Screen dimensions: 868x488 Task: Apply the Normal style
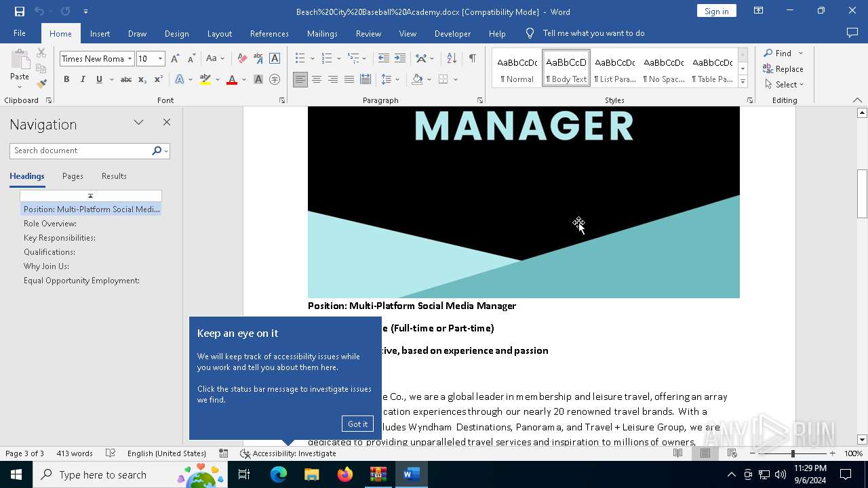coord(517,68)
